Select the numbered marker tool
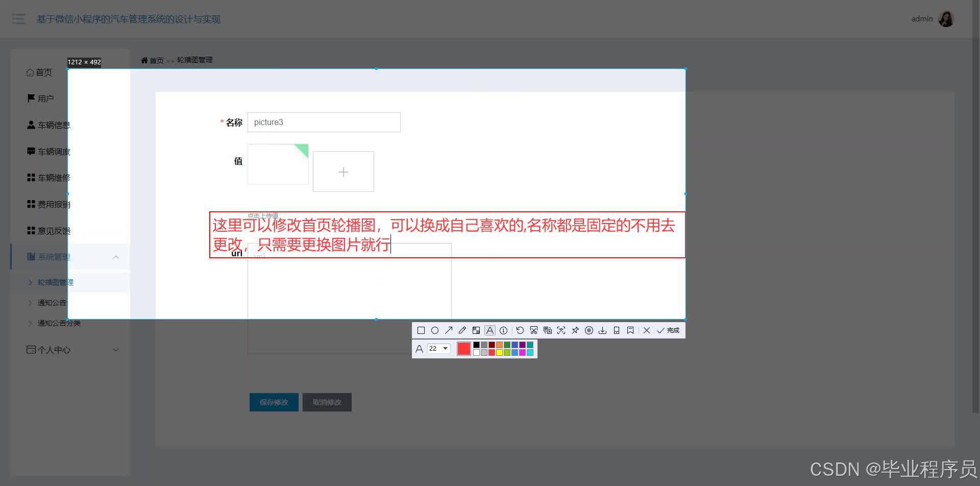Image resolution: width=980 pixels, height=486 pixels. [x=503, y=330]
